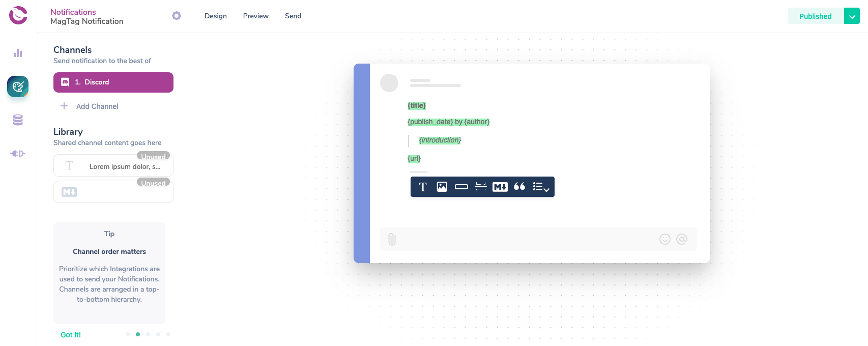Insert an Image block from the toolbar
The width and height of the screenshot is (868, 346).
pyautogui.click(x=442, y=187)
